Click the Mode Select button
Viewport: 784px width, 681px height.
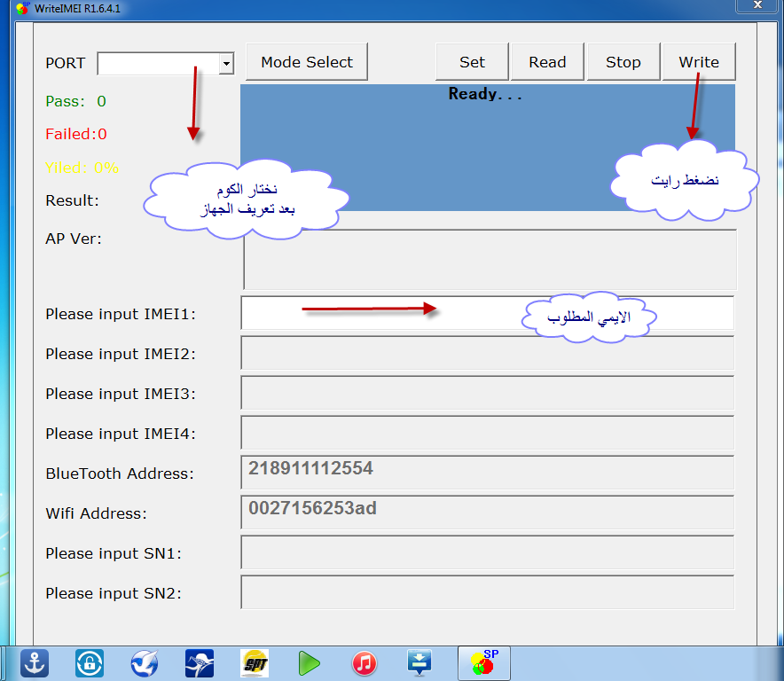tap(307, 62)
